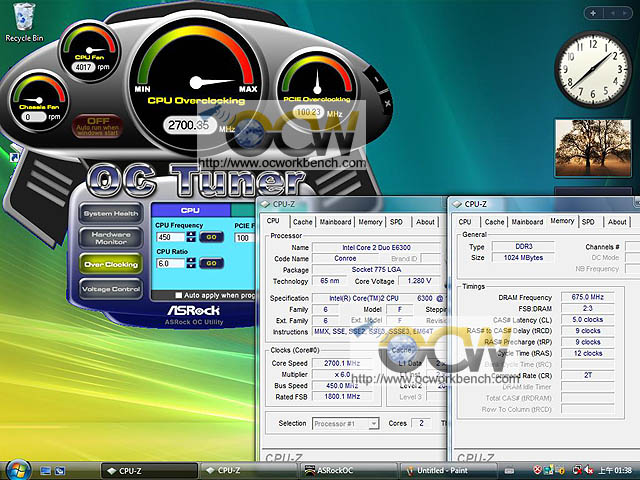
Task: Open Cache tab in processor CPU-Z window
Action: [302, 222]
